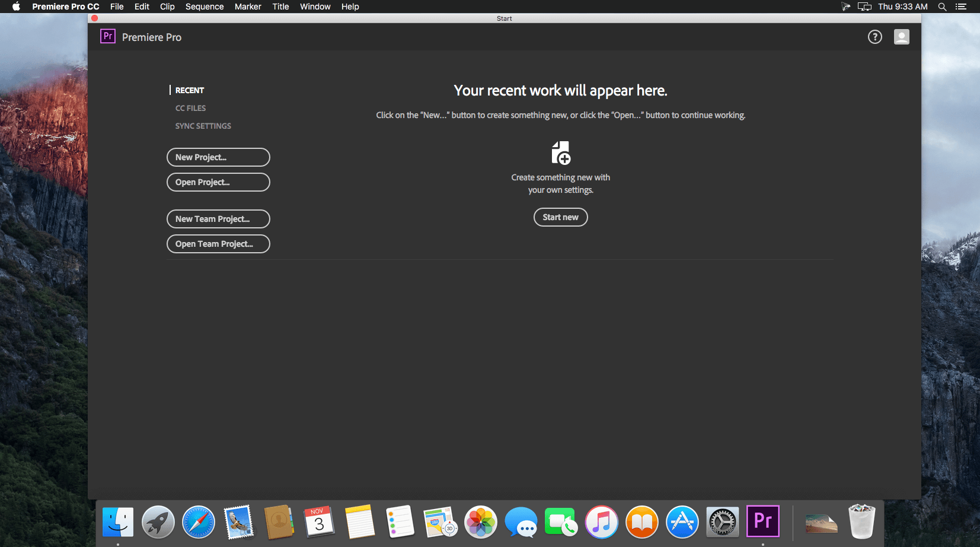
Task: Open the Clip menu
Action: [x=167, y=7]
